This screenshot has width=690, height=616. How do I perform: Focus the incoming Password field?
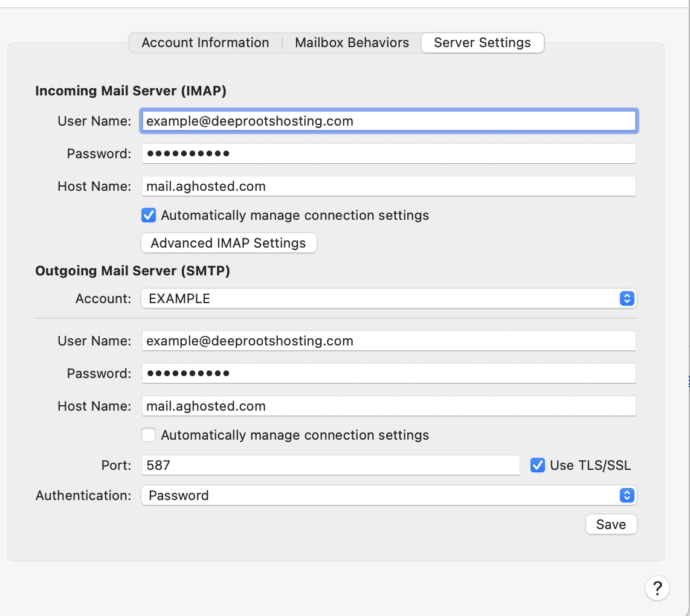coord(389,153)
